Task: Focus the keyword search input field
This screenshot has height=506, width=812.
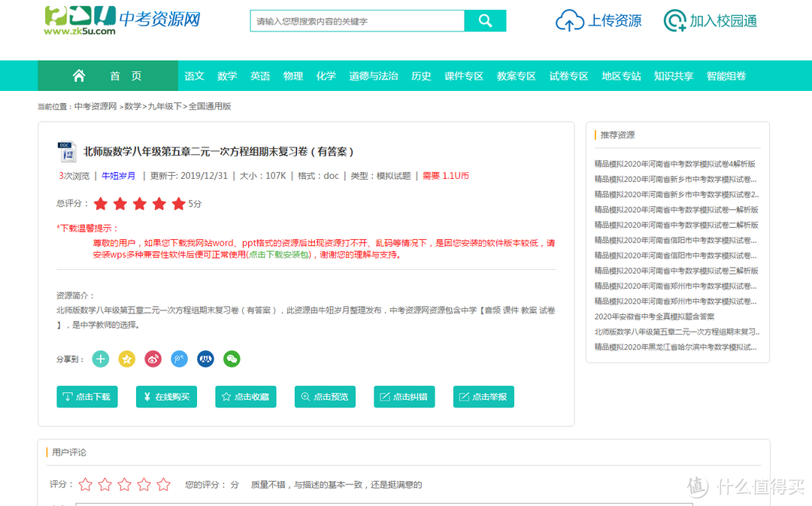Action: pyautogui.click(x=357, y=21)
